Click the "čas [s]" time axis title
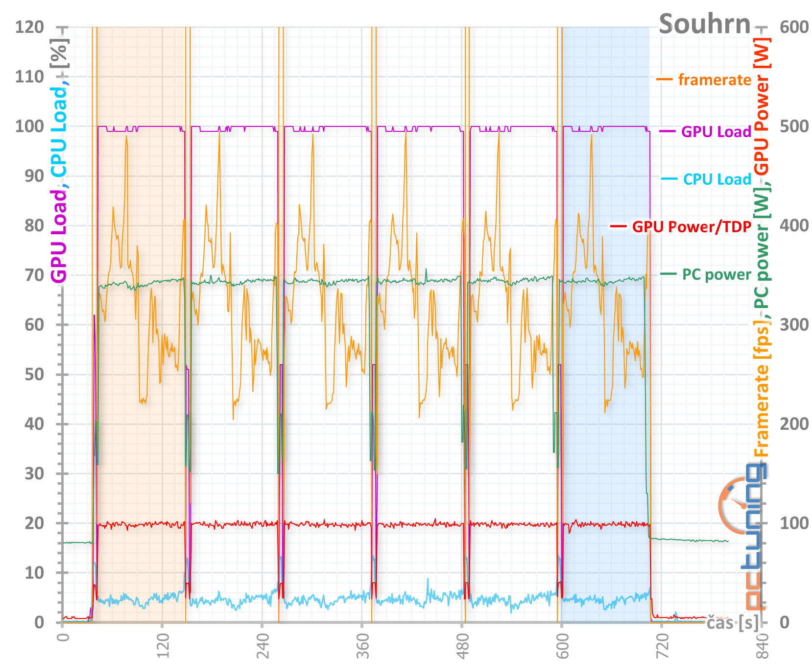This screenshot has height=667, width=812. pyautogui.click(x=733, y=622)
